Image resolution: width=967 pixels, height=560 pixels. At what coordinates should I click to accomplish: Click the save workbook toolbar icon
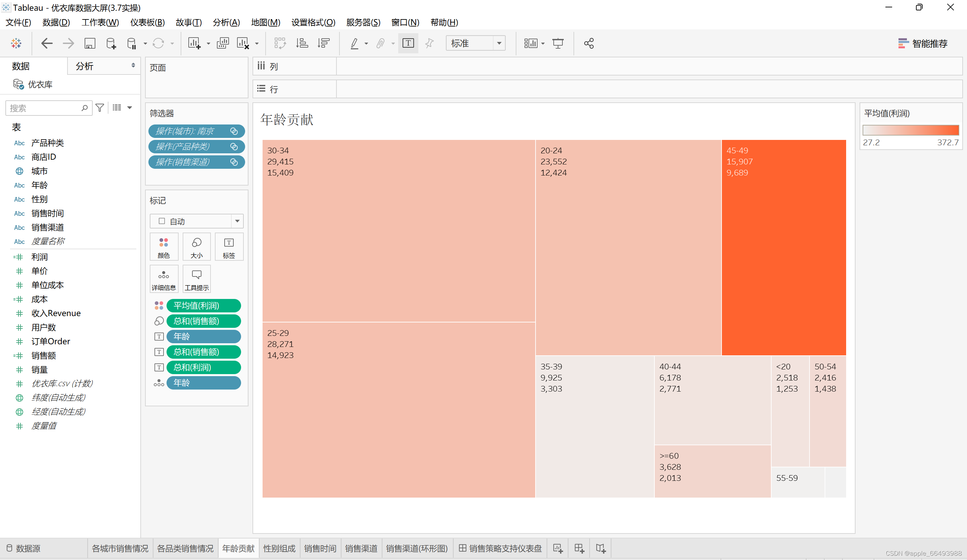(x=90, y=43)
